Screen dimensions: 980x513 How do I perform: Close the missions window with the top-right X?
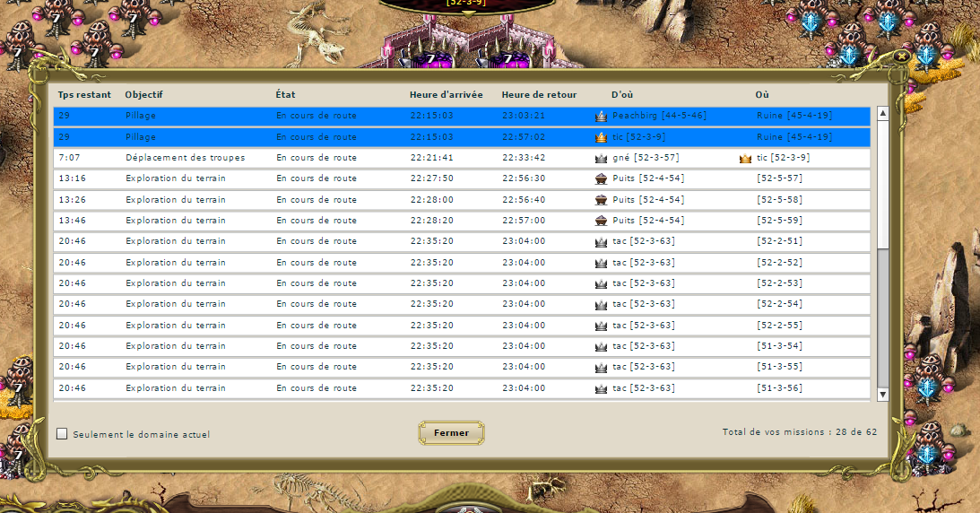coord(901,57)
